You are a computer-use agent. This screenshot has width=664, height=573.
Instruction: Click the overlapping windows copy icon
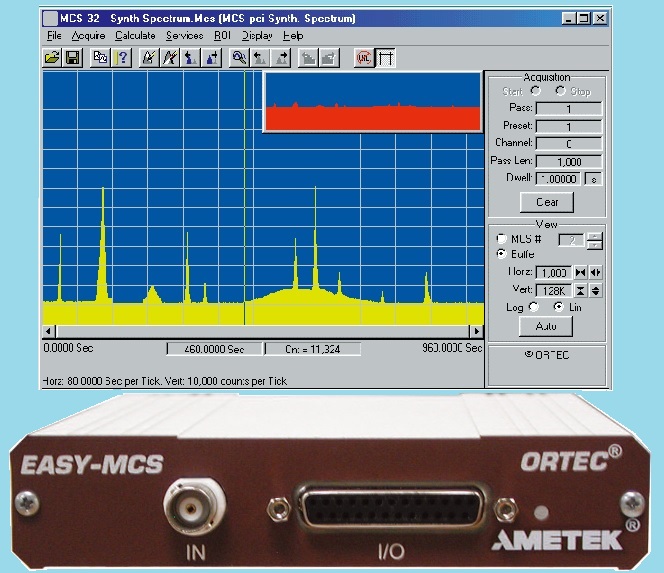[x=100, y=58]
